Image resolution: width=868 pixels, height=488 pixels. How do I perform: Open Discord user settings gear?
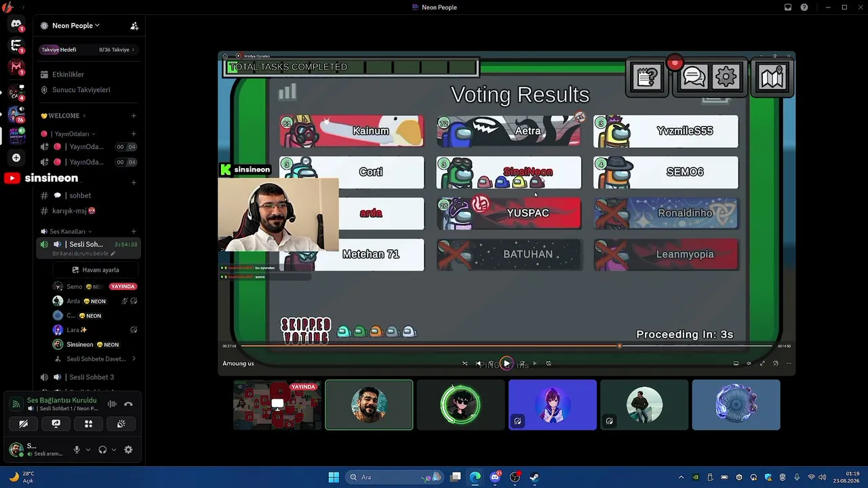pyautogui.click(x=128, y=449)
